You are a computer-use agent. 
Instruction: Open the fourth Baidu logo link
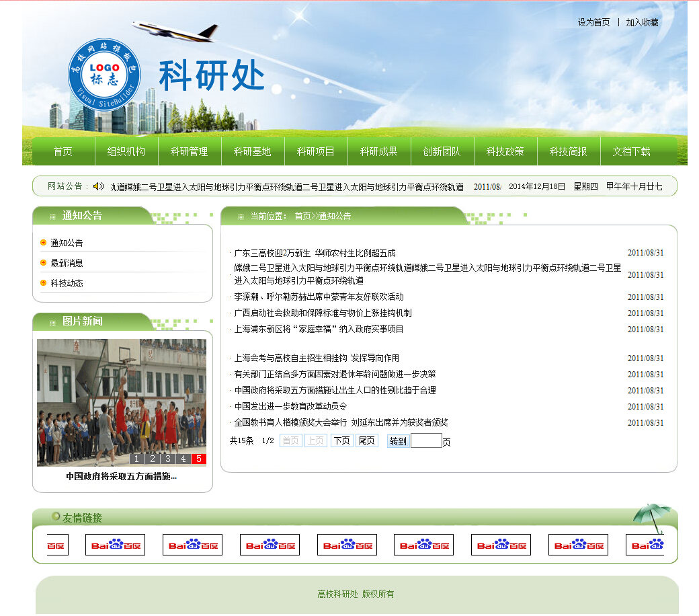coord(270,545)
